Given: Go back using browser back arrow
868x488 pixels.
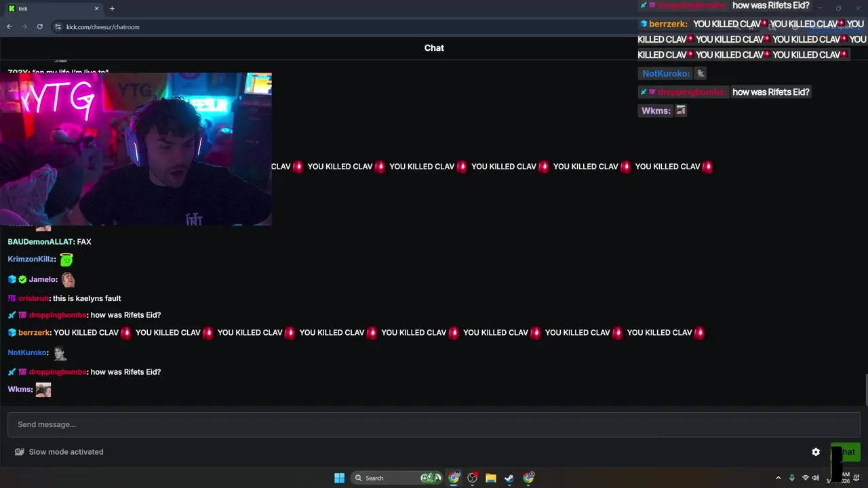Looking at the screenshot, I should point(9,26).
